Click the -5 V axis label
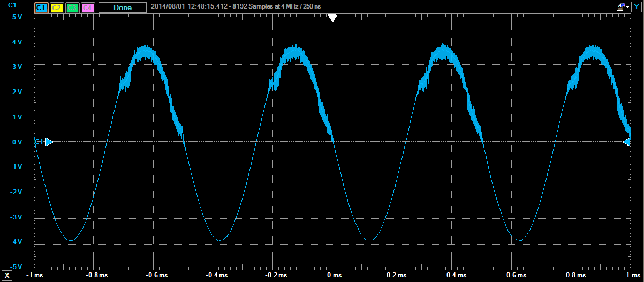644x282 pixels. 15,266
